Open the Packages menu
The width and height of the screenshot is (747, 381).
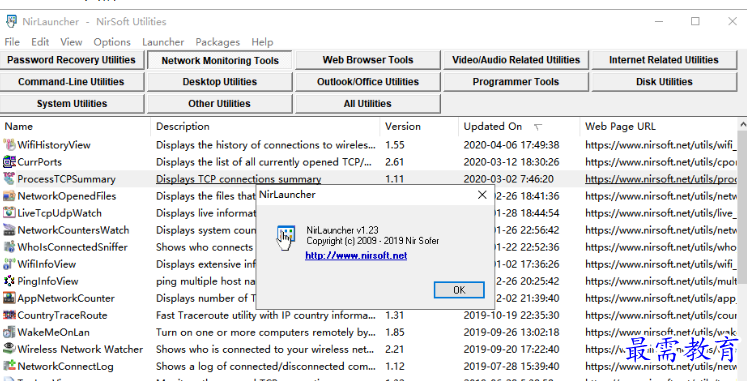tap(218, 42)
